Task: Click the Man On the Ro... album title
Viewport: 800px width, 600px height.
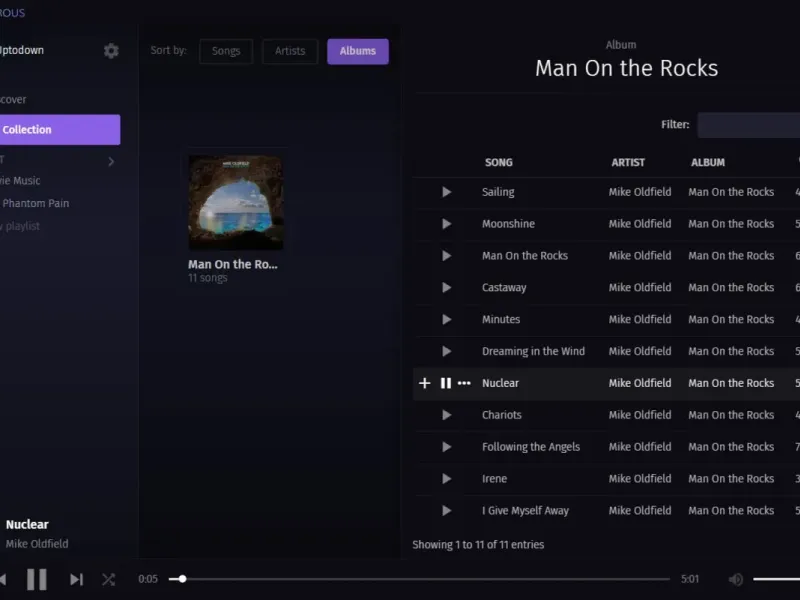Action: point(233,264)
